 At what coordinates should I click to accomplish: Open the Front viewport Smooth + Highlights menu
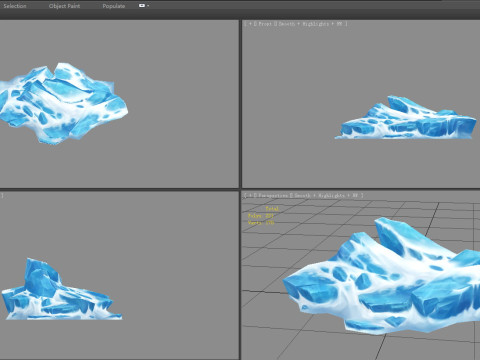[x=304, y=24]
